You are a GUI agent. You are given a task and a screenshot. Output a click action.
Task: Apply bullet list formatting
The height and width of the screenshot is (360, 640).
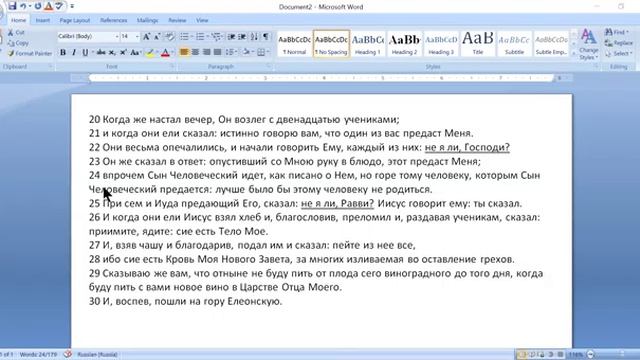tap(184, 37)
